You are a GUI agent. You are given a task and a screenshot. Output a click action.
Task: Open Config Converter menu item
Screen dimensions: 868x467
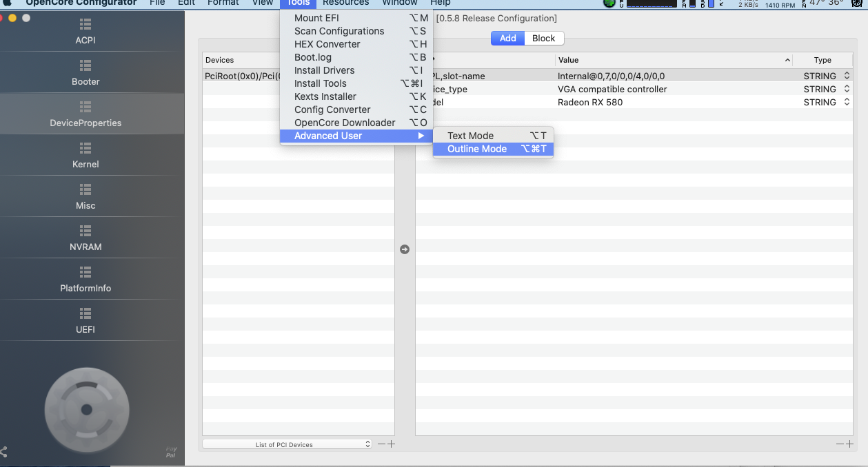(x=355, y=110)
